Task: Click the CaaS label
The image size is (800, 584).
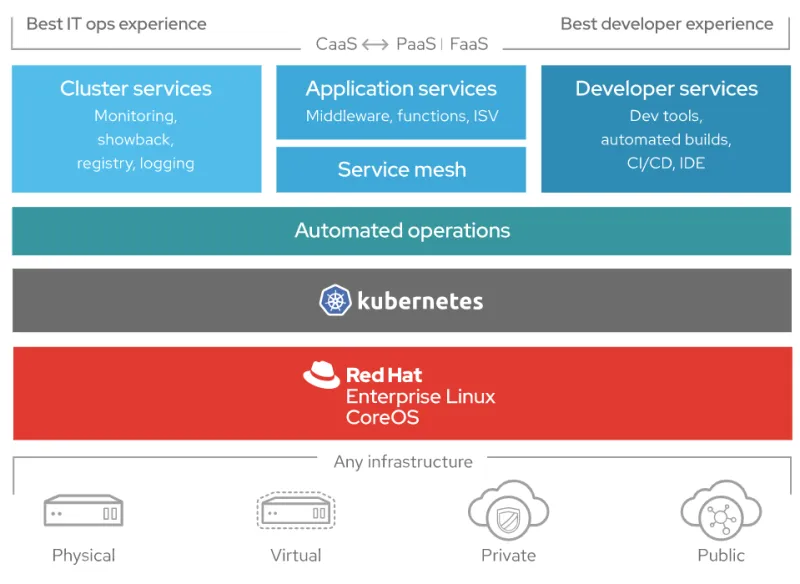Action: [x=337, y=44]
